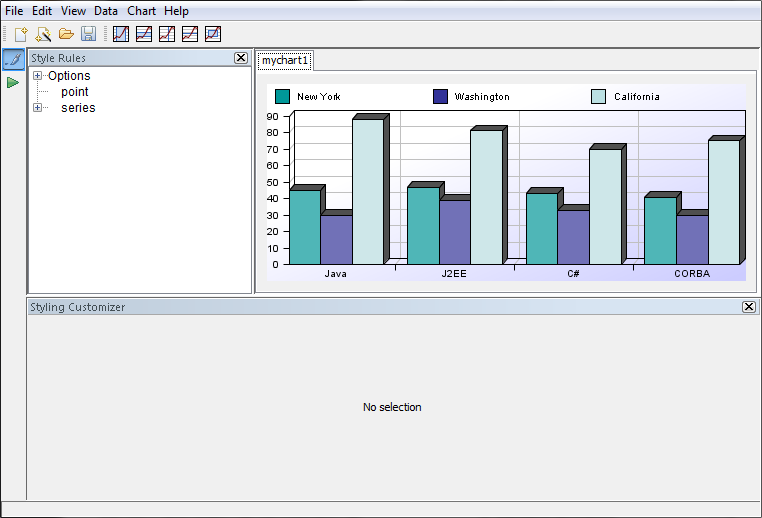The width and height of the screenshot is (762, 518).
Task: Select the first chart type toolbar icon
Action: (x=121, y=34)
